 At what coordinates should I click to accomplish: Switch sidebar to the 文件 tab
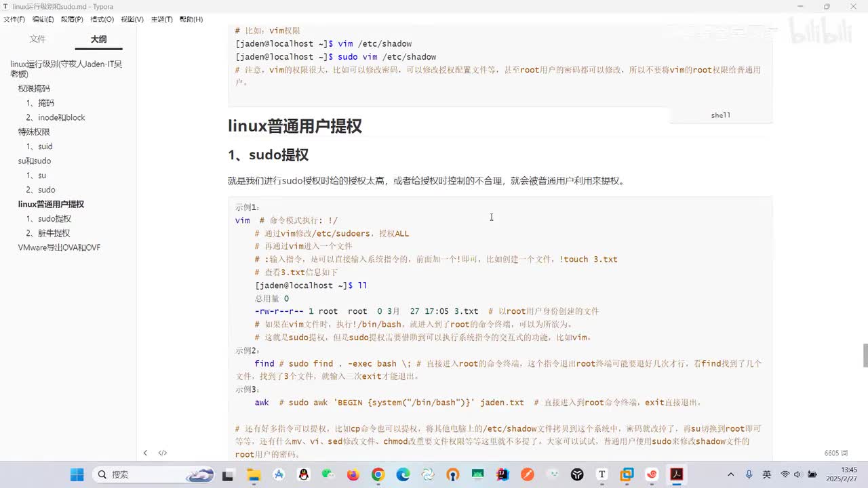(x=37, y=39)
